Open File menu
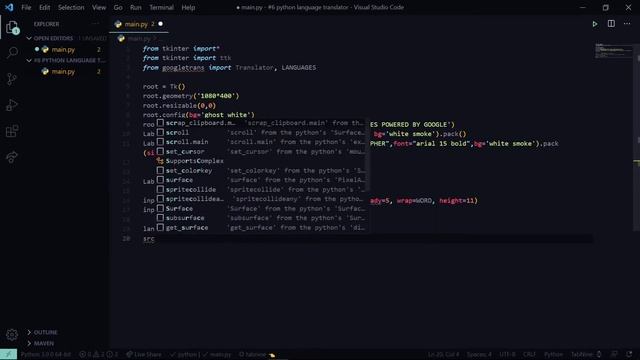 point(26,7)
